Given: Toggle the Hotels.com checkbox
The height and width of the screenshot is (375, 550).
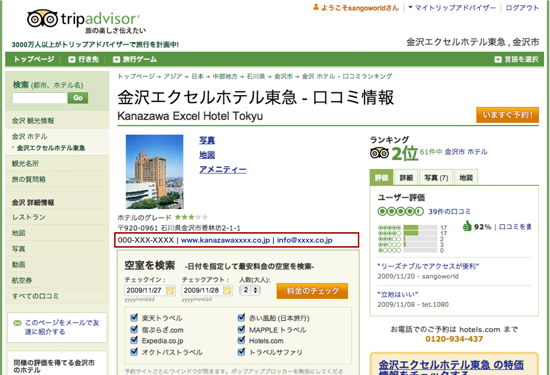Looking at the screenshot, I should [241, 340].
